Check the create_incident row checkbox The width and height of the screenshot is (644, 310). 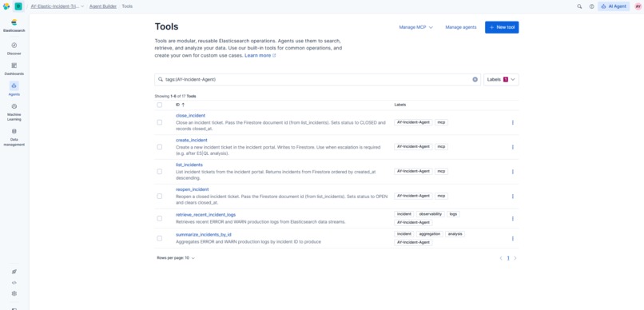pyautogui.click(x=159, y=147)
